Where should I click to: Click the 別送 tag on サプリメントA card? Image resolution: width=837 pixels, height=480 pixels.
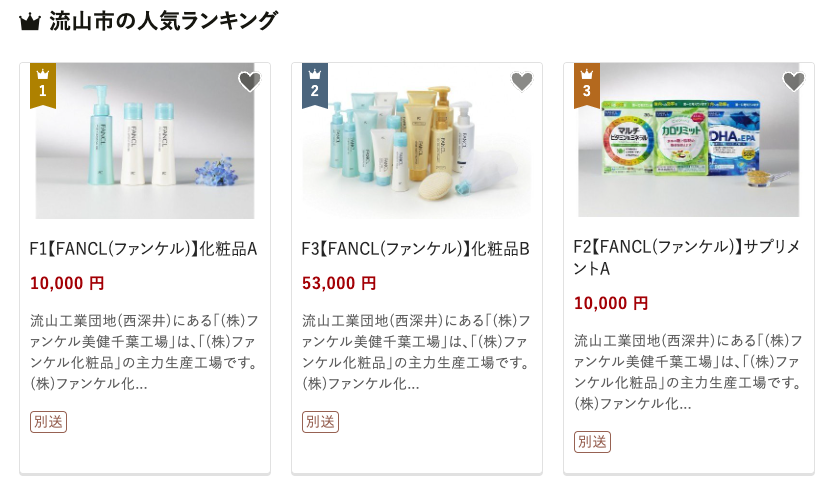592,441
